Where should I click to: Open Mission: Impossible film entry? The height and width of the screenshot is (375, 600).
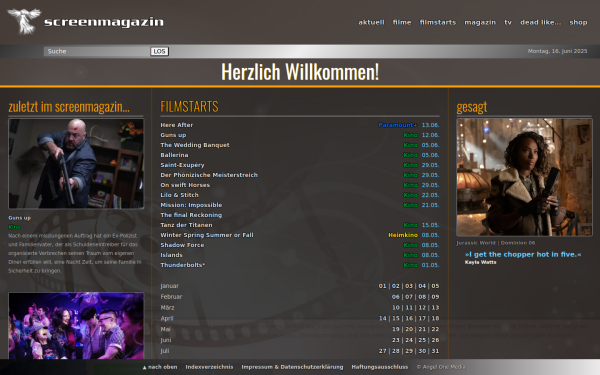click(191, 205)
